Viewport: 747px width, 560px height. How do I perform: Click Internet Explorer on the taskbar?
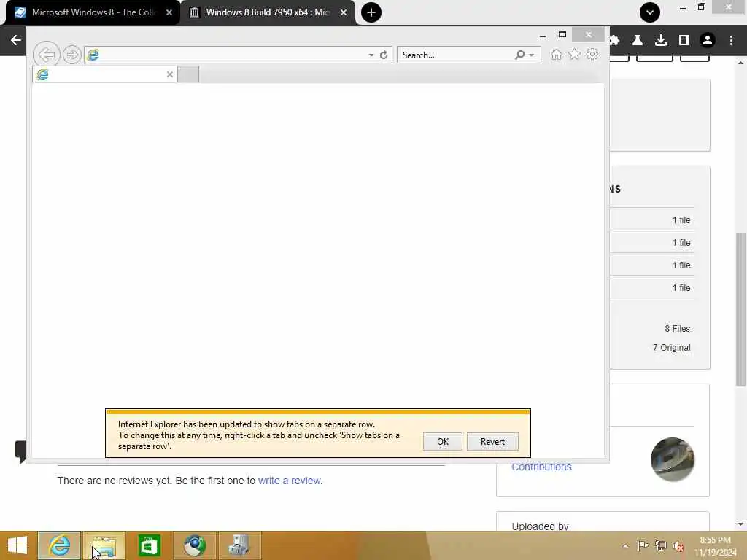[x=59, y=545]
